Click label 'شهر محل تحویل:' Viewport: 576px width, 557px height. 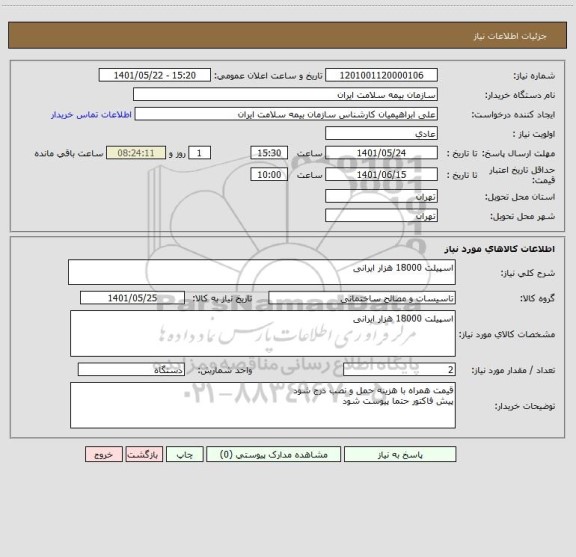point(522,216)
